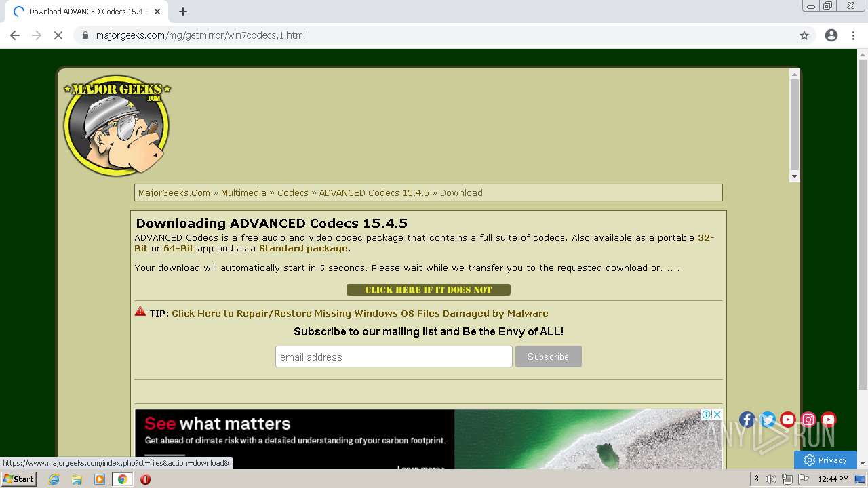Click the page scrollbar down arrow
The height and width of the screenshot is (488, 868).
863,463
